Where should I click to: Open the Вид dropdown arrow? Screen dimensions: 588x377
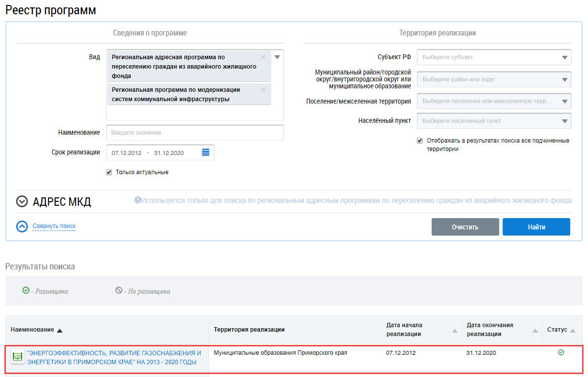(277, 57)
